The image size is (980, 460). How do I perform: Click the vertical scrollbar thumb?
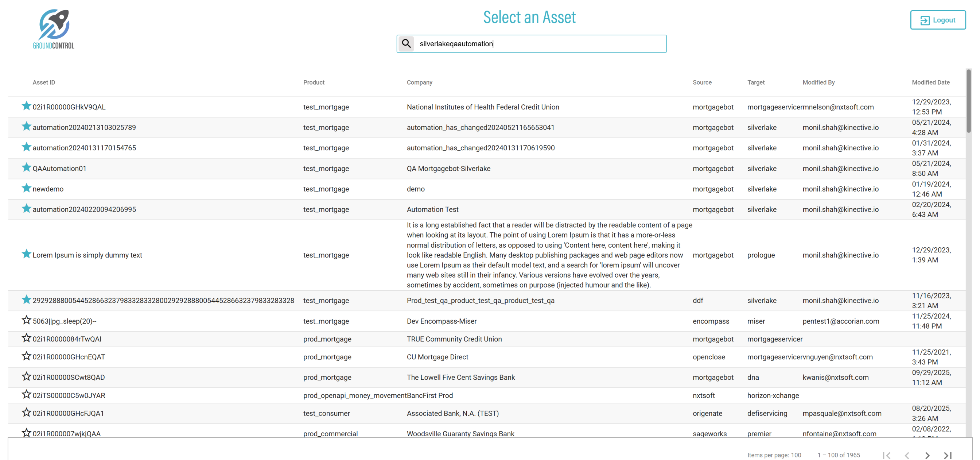pos(969,101)
